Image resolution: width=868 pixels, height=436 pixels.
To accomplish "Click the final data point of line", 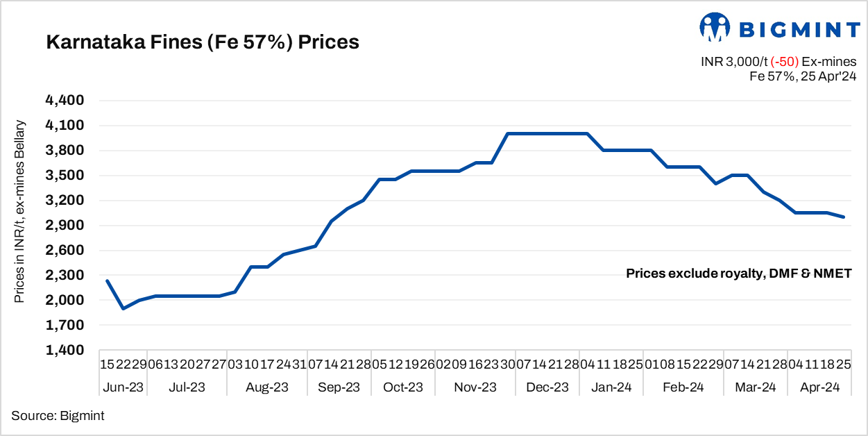I will pyautogui.click(x=844, y=217).
